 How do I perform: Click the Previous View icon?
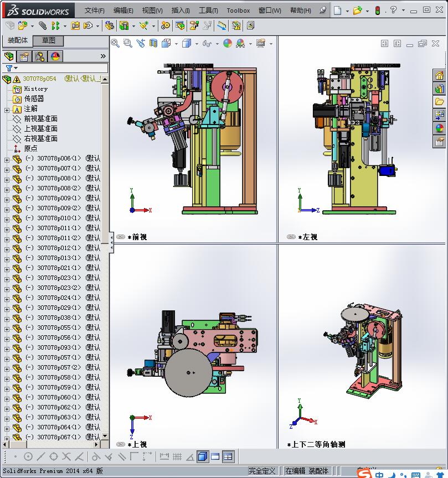tap(141, 43)
